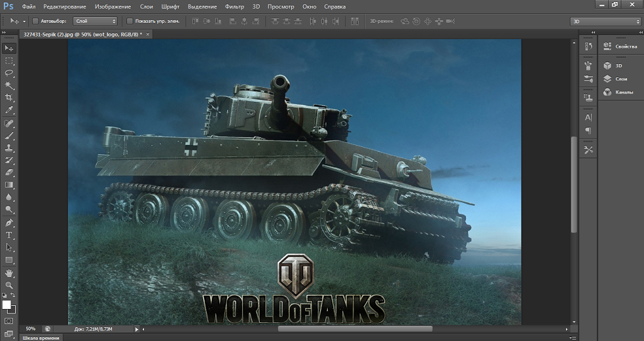Screen dimensions: 644x341
Task: Select the History Brush tool
Action: click(x=9, y=160)
